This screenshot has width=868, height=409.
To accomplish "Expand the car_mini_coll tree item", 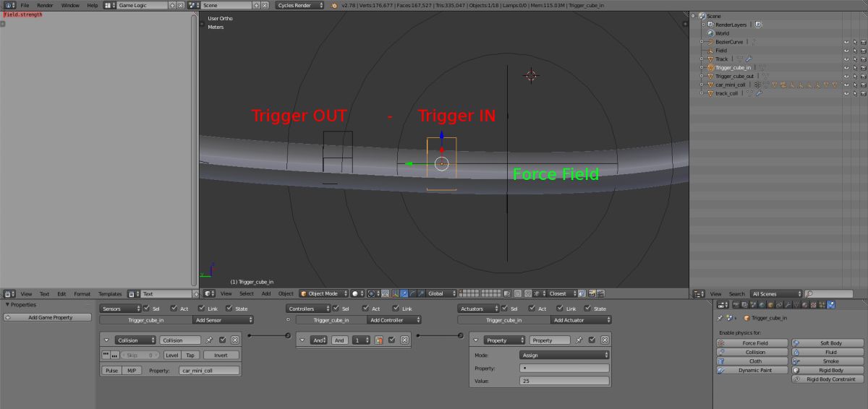I will [702, 85].
